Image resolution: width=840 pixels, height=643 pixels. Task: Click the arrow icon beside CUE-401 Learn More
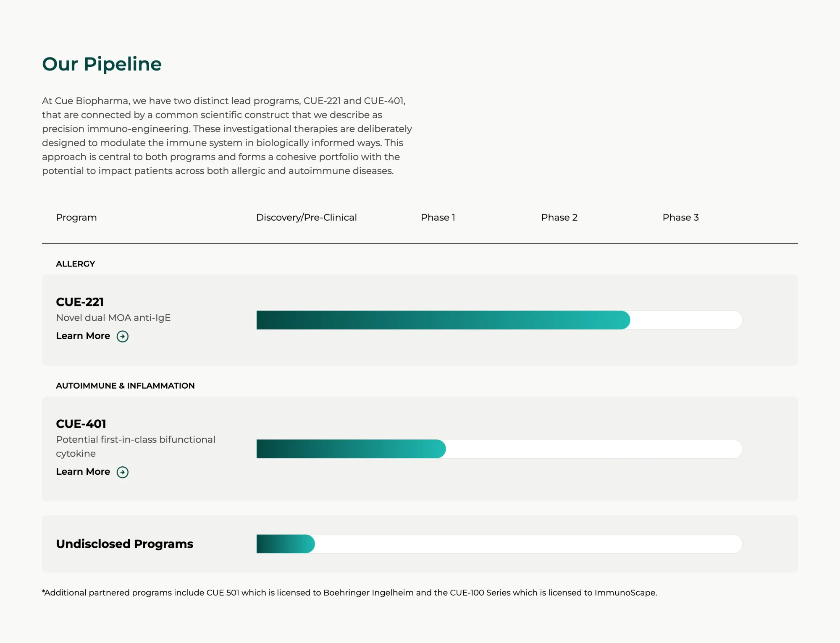[x=123, y=472]
